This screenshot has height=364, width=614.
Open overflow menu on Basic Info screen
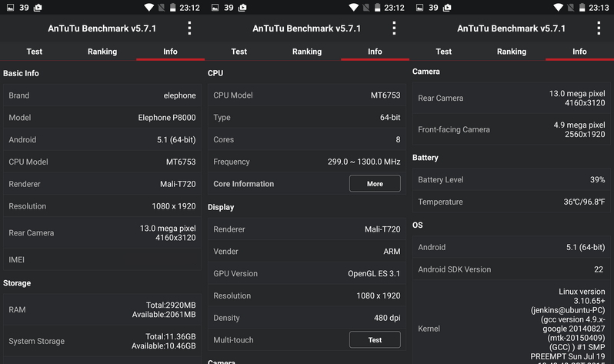click(189, 28)
